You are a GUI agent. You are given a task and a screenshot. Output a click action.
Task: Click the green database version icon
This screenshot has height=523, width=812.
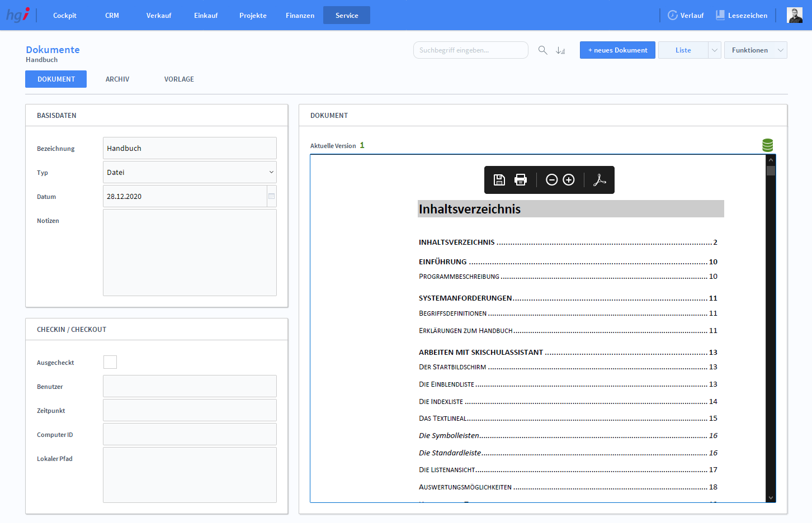tap(767, 145)
